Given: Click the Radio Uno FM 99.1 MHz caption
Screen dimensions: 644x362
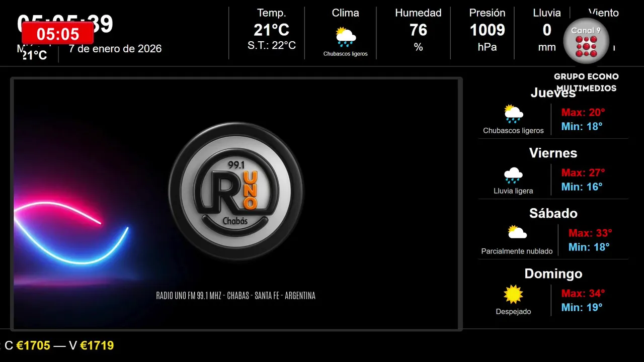Looking at the screenshot, I should [x=236, y=296].
